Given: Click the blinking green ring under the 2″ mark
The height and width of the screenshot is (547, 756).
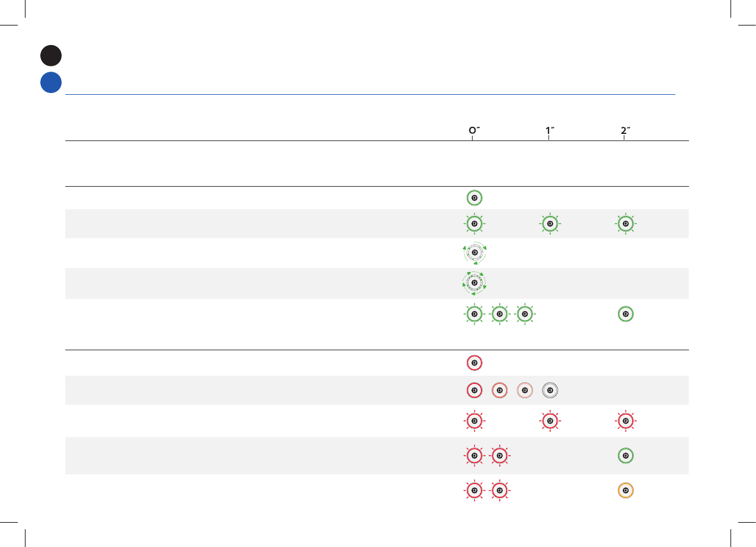Looking at the screenshot, I should 625,224.
